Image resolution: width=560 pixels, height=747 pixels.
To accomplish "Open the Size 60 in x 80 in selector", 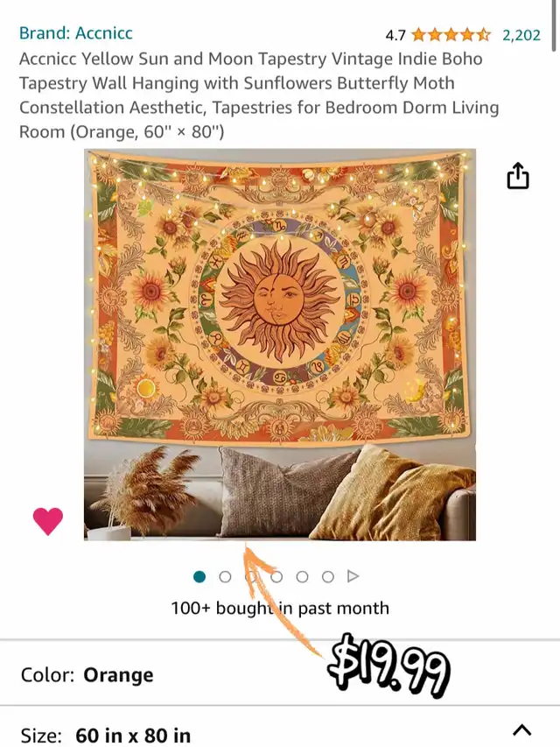I will click(280, 727).
